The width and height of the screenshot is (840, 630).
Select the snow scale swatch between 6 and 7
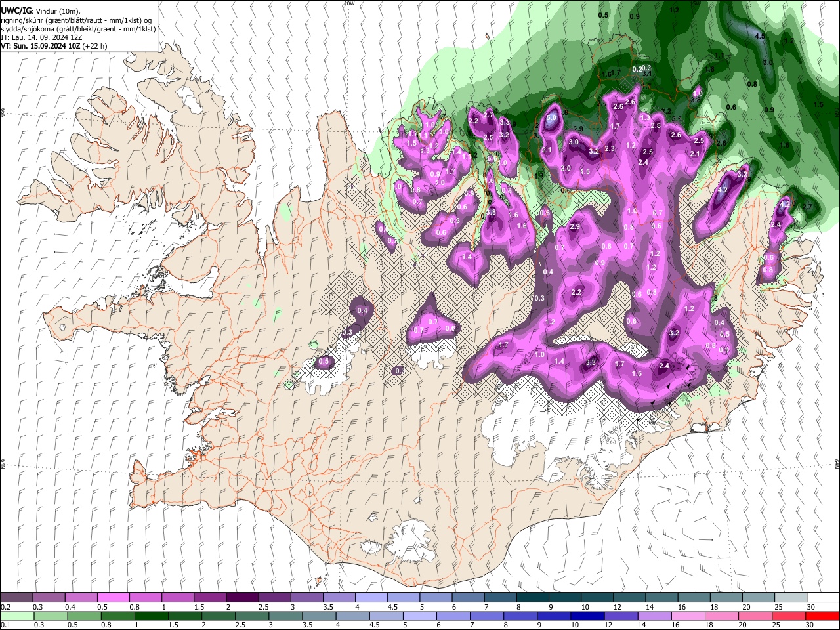pyautogui.click(x=467, y=597)
